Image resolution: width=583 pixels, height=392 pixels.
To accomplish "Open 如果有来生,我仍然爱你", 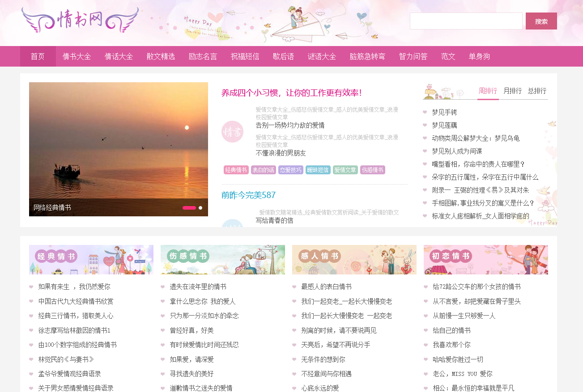I will click(74, 287).
